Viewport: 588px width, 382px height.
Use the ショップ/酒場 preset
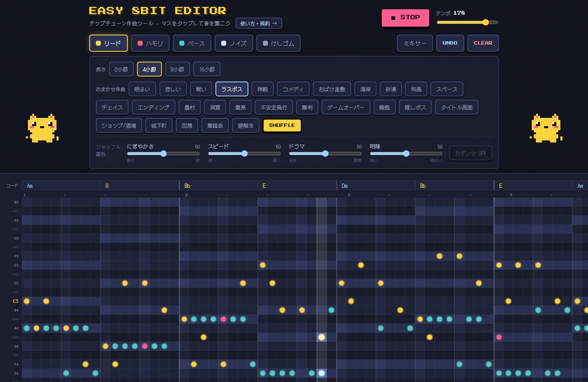tap(119, 125)
